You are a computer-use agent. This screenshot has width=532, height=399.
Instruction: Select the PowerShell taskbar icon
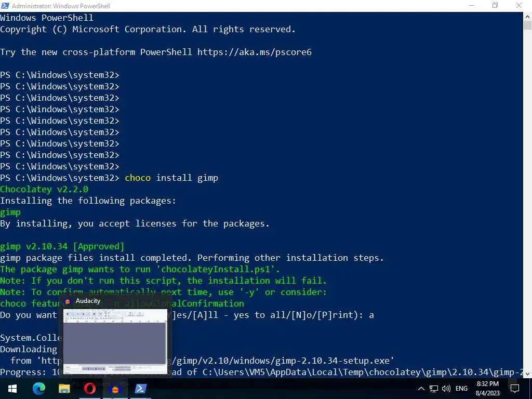click(x=140, y=389)
